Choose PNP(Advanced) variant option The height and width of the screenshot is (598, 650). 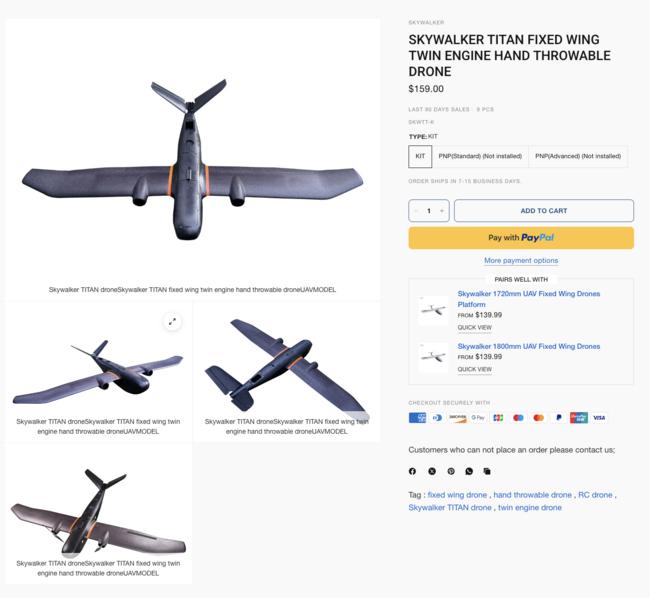click(577, 156)
